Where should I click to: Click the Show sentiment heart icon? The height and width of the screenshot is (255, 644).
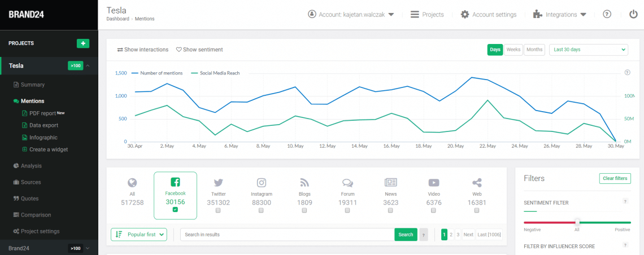coord(179,50)
